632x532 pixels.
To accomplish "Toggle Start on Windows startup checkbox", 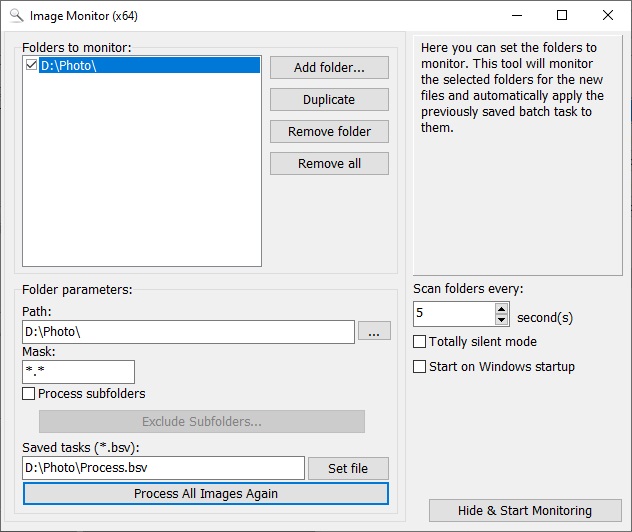I will [x=420, y=367].
